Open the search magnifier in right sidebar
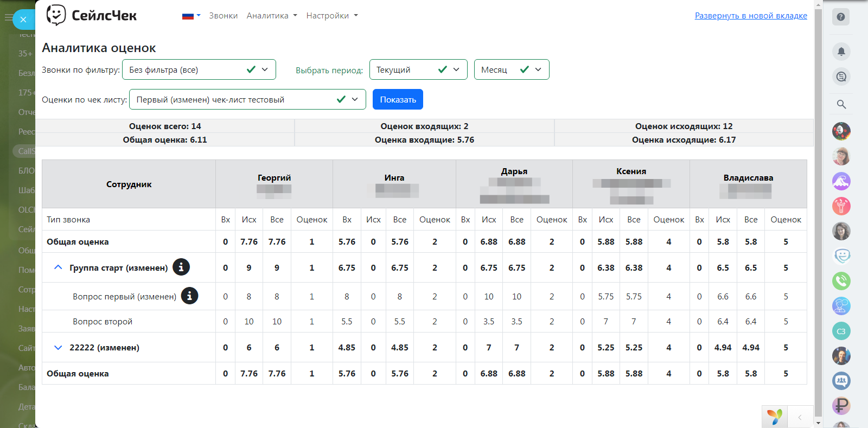Image resolution: width=868 pixels, height=428 pixels. tap(841, 104)
